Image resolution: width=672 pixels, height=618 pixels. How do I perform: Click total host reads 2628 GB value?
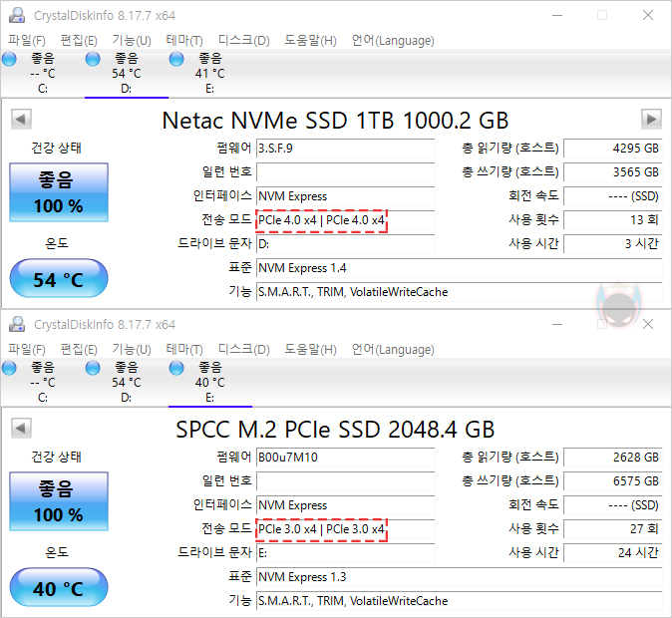pos(613,458)
